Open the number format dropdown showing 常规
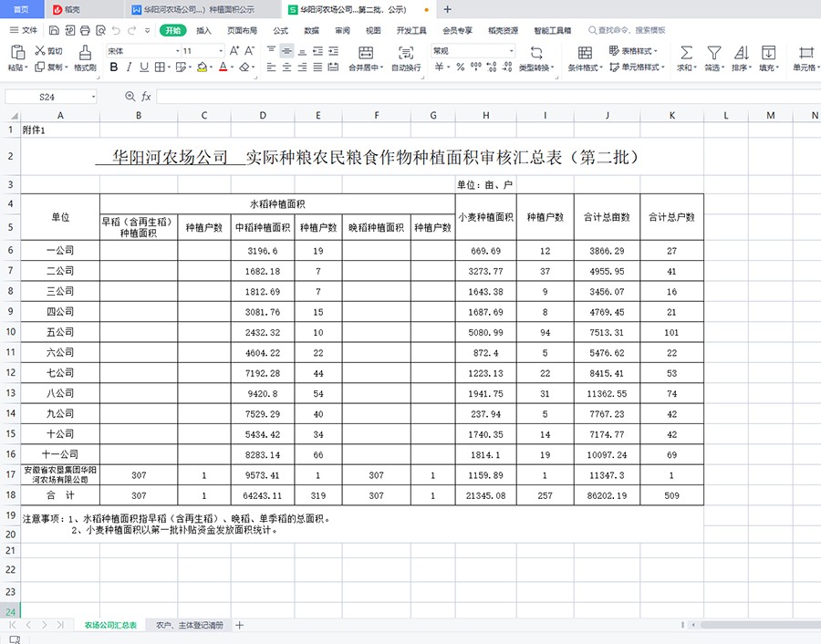 click(473, 51)
